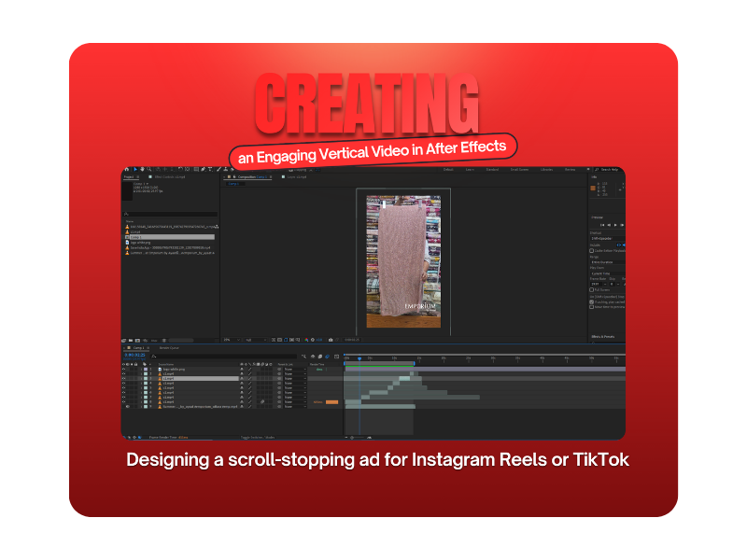Click the reset exposure icon in viewer
747x560 pixels.
313,340
